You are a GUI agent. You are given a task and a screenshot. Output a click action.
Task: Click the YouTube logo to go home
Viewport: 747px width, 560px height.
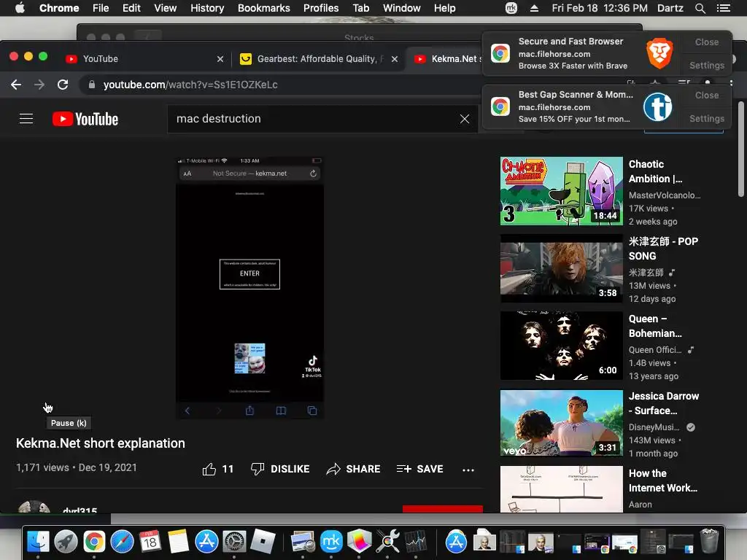tap(85, 119)
